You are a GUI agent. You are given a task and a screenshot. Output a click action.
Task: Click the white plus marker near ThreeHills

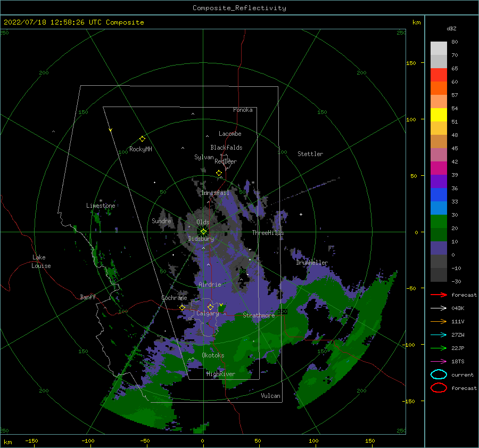tap(301, 214)
